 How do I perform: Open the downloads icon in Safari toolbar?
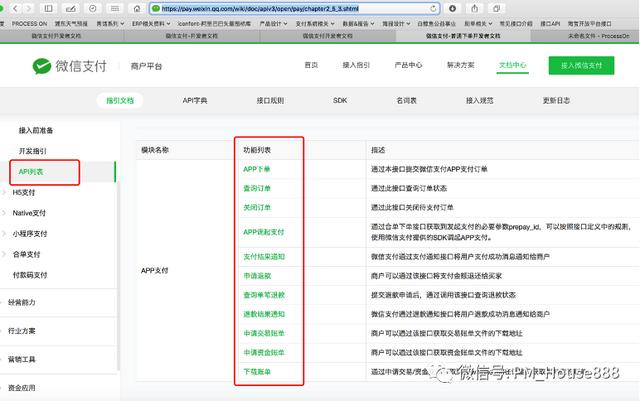pos(452,8)
